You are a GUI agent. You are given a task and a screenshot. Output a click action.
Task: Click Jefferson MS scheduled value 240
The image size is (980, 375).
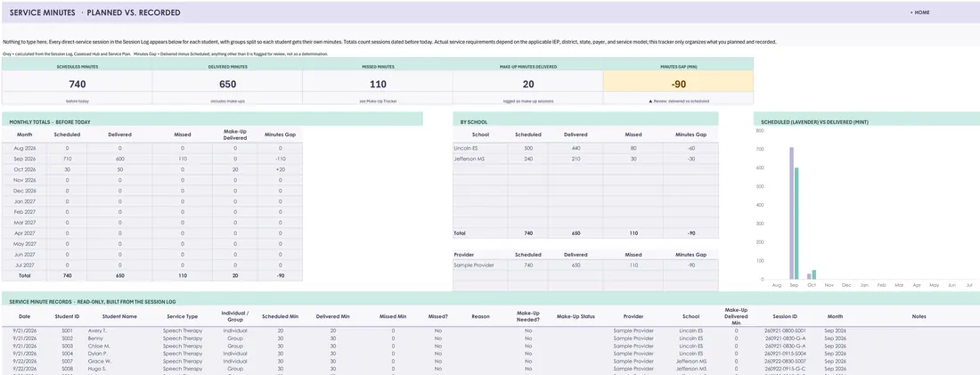(528, 159)
